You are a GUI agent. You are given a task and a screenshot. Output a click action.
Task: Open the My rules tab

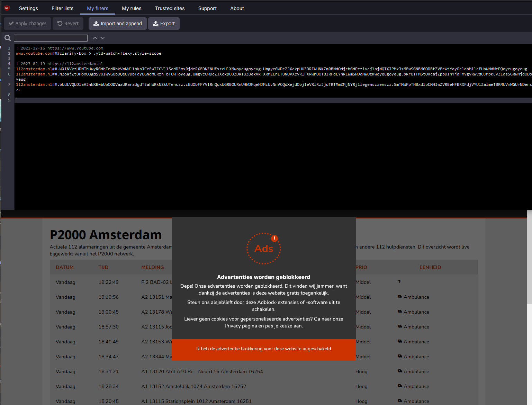pyautogui.click(x=132, y=8)
